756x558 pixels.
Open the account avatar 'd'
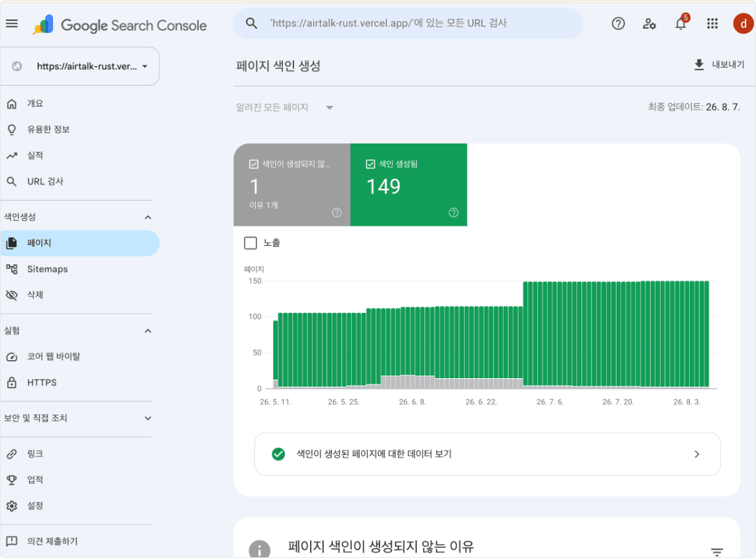pos(743,24)
